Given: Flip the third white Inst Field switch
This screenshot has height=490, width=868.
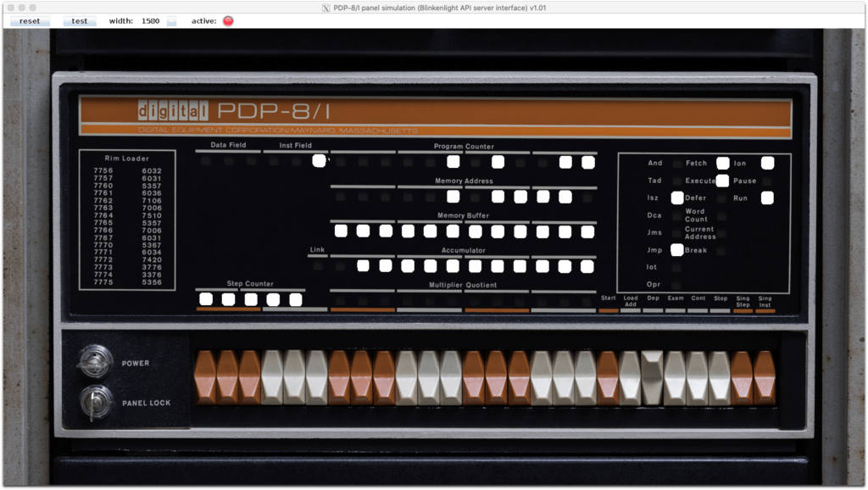Looking at the screenshot, I should [x=317, y=377].
